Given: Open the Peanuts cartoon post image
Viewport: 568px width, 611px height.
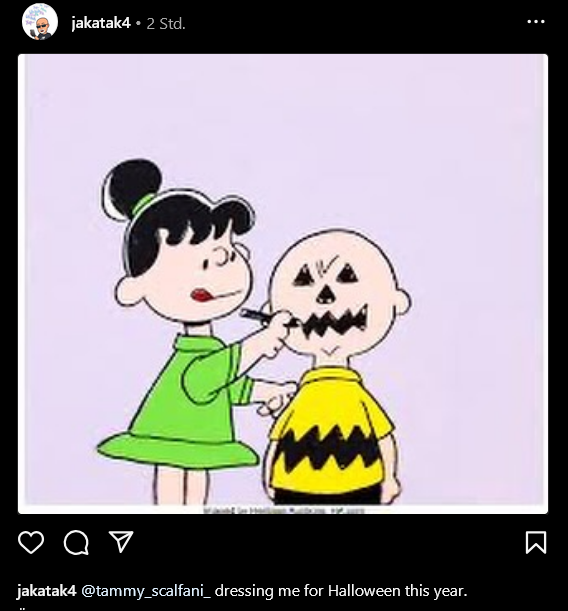Looking at the screenshot, I should pyautogui.click(x=283, y=284).
